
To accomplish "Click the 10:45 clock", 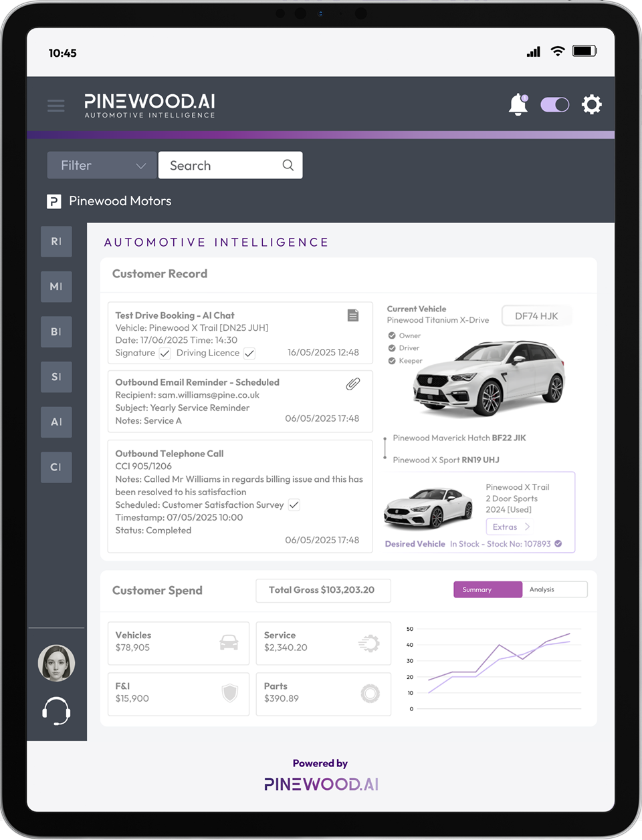I will pos(63,53).
